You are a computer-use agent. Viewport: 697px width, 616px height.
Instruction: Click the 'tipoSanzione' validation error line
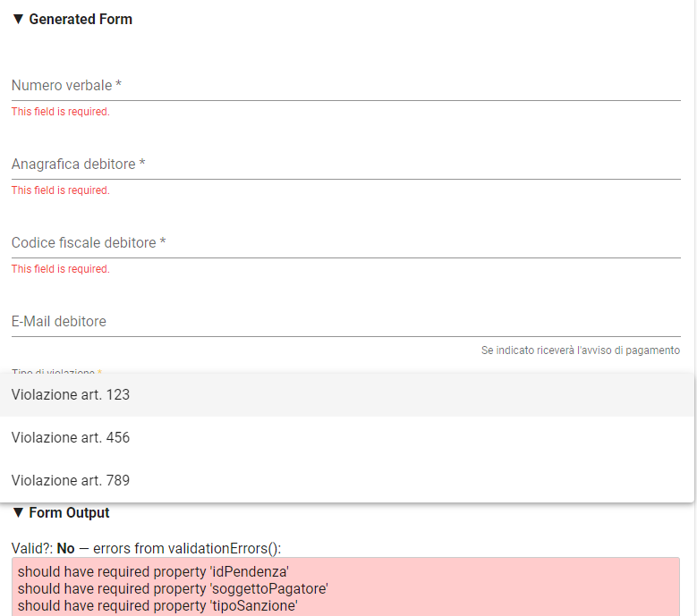click(x=157, y=606)
